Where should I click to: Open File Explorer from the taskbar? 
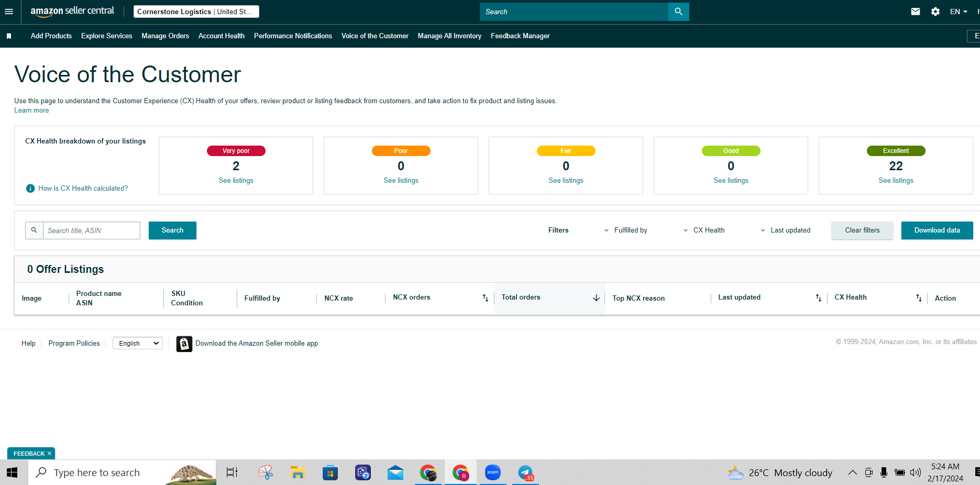298,472
